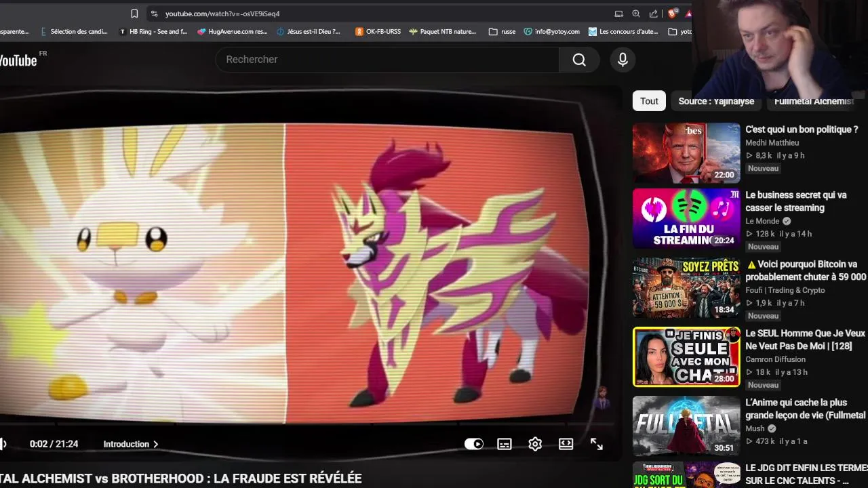Screen dimensions: 868x488
Task: Click the share page icon in address bar
Action: point(654,14)
